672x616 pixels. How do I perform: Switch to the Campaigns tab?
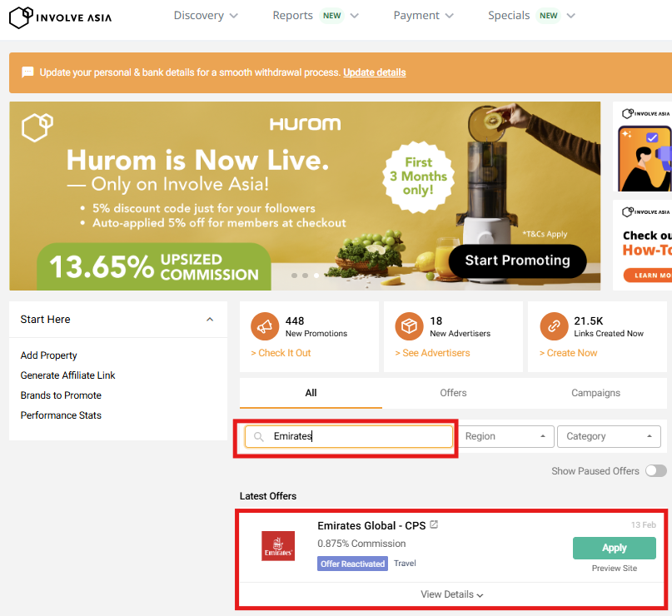click(595, 393)
